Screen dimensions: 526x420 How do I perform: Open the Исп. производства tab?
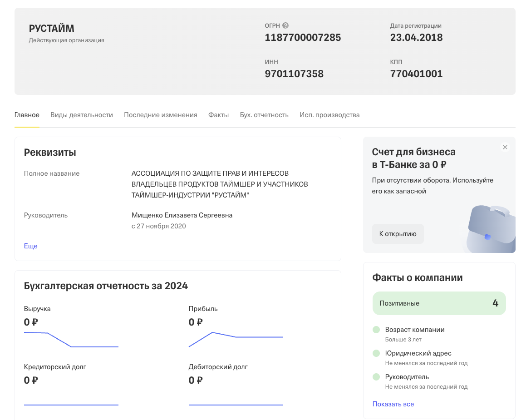pyautogui.click(x=329, y=115)
